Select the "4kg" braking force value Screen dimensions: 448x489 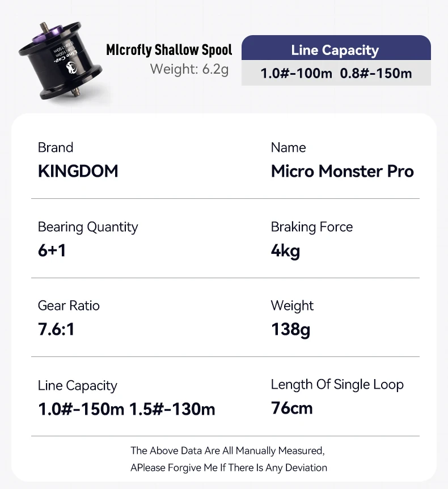pyautogui.click(x=285, y=250)
